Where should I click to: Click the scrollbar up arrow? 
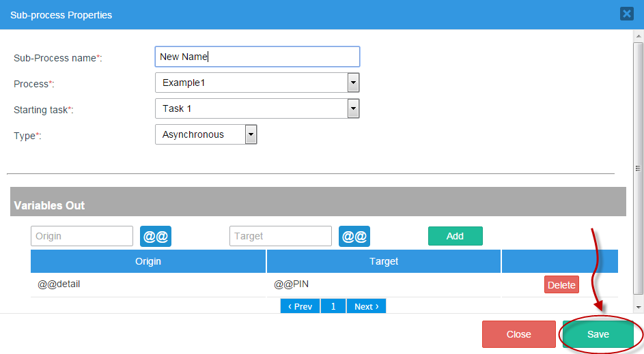pos(639,36)
